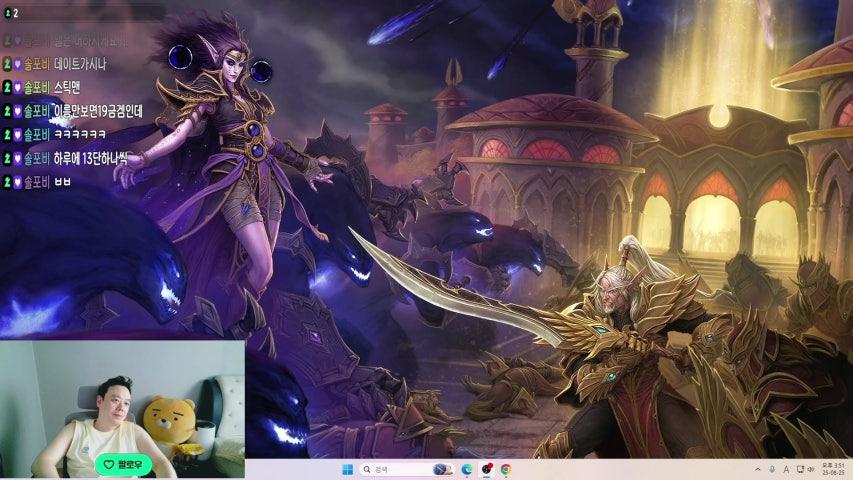Click chat message 이름만보면19금겜인데
The width and height of the screenshot is (853, 480).
pos(98,112)
